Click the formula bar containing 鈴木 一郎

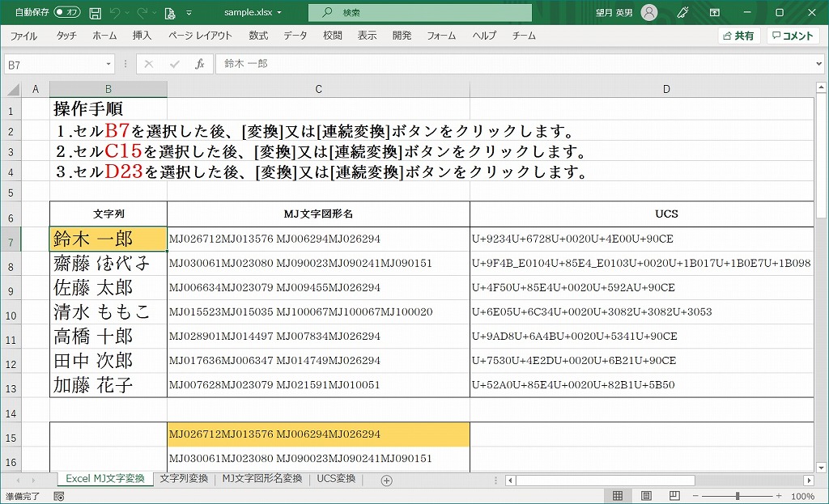click(513, 64)
